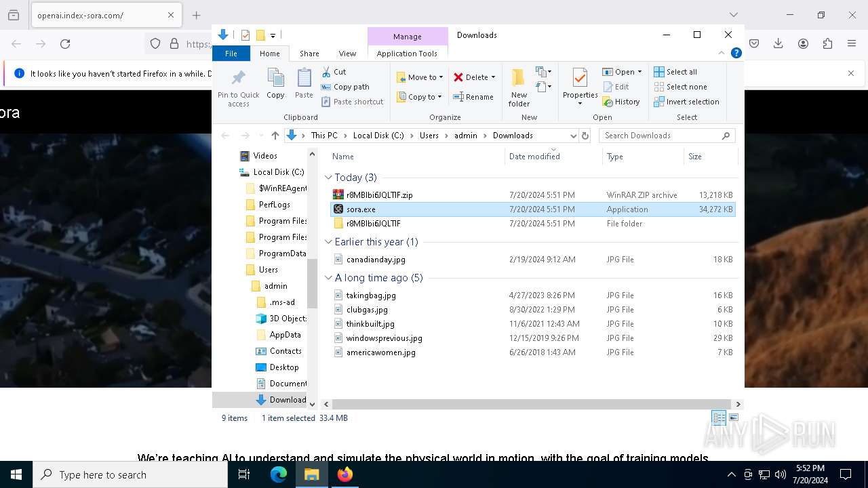
Task: Click Copy path in ribbon
Action: (345, 87)
